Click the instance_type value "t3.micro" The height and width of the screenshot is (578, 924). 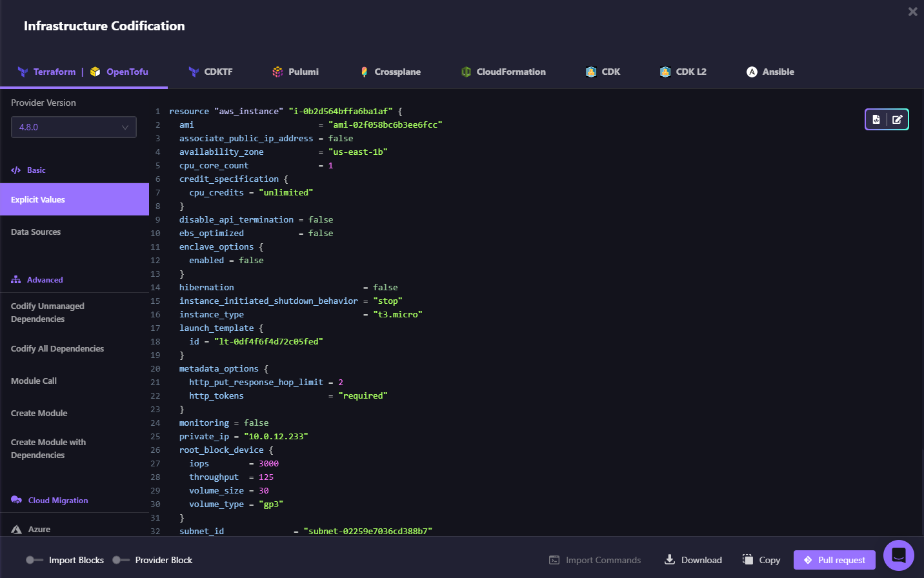click(397, 314)
